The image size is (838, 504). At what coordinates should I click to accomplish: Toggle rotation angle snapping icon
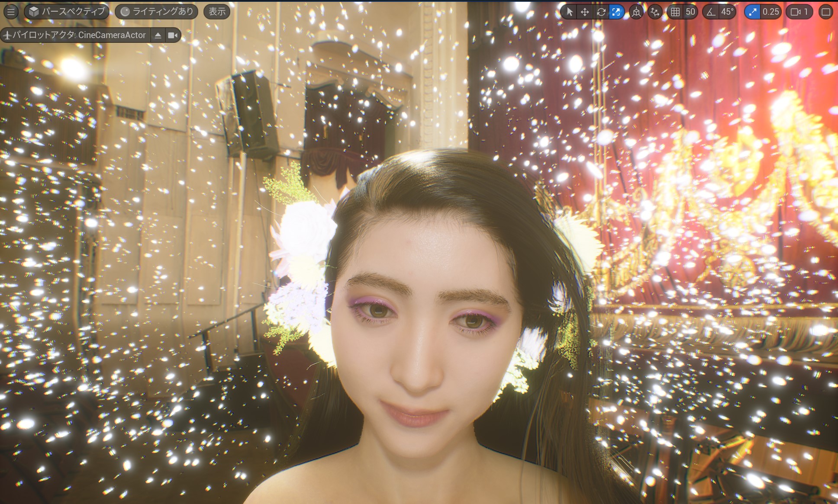tap(711, 12)
